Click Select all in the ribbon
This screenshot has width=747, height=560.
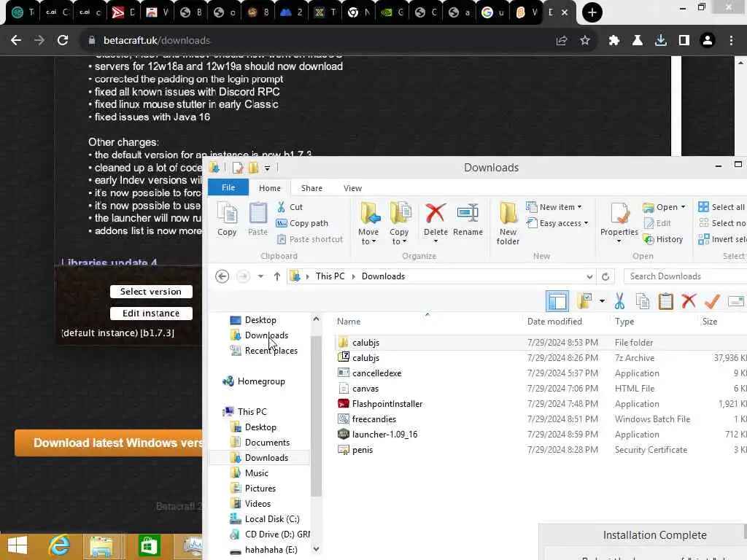point(721,207)
